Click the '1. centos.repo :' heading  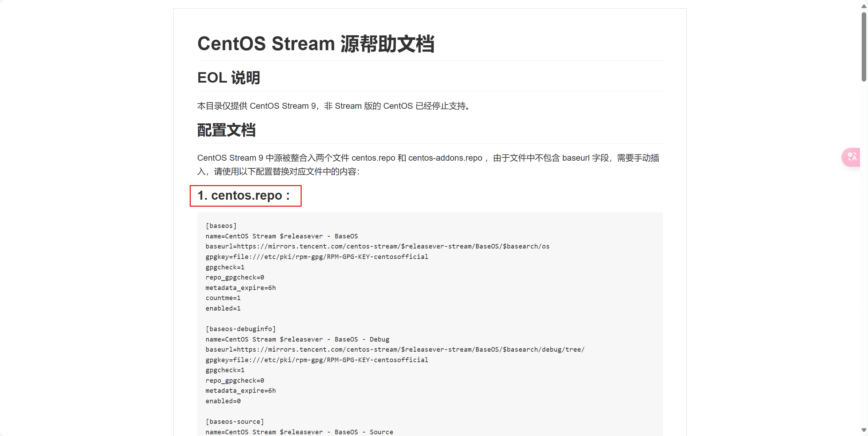(244, 196)
